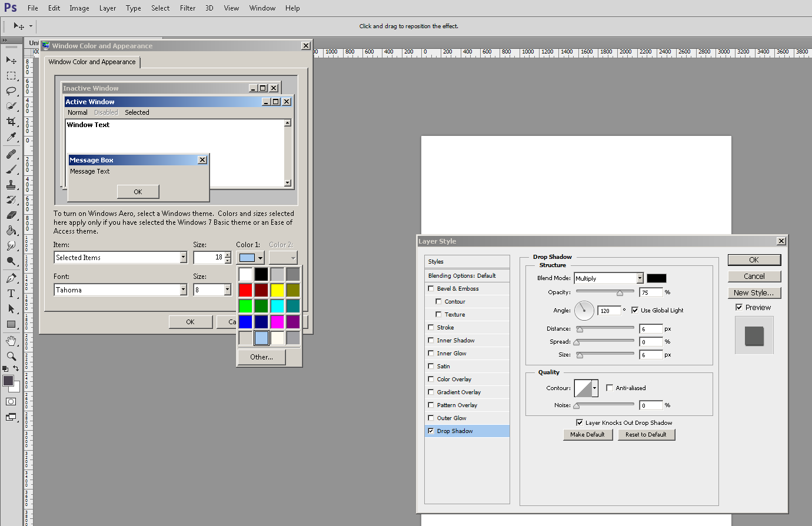812x526 pixels.
Task: Select the Pen tool
Action: tap(11, 278)
